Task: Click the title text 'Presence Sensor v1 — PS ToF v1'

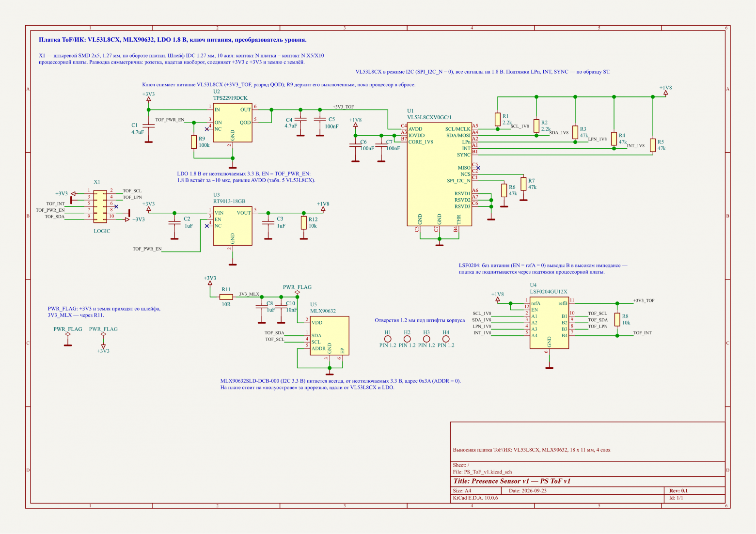Action: pos(512,481)
